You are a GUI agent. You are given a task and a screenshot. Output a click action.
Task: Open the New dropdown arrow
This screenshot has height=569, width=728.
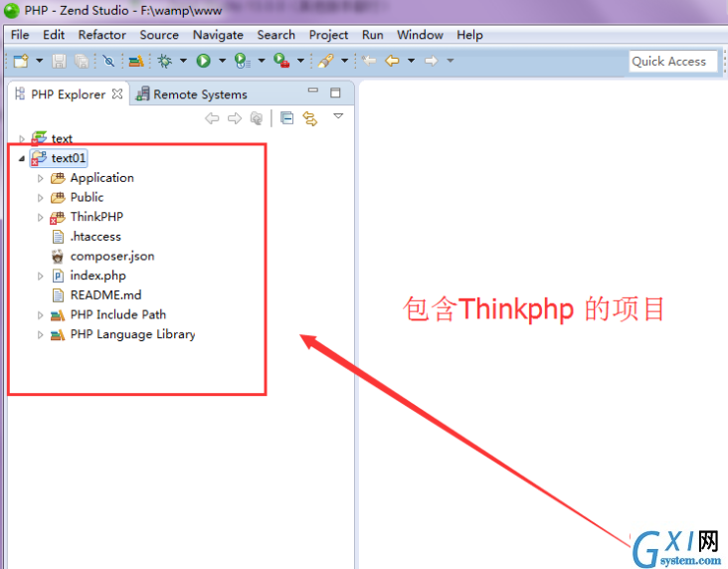(40, 61)
